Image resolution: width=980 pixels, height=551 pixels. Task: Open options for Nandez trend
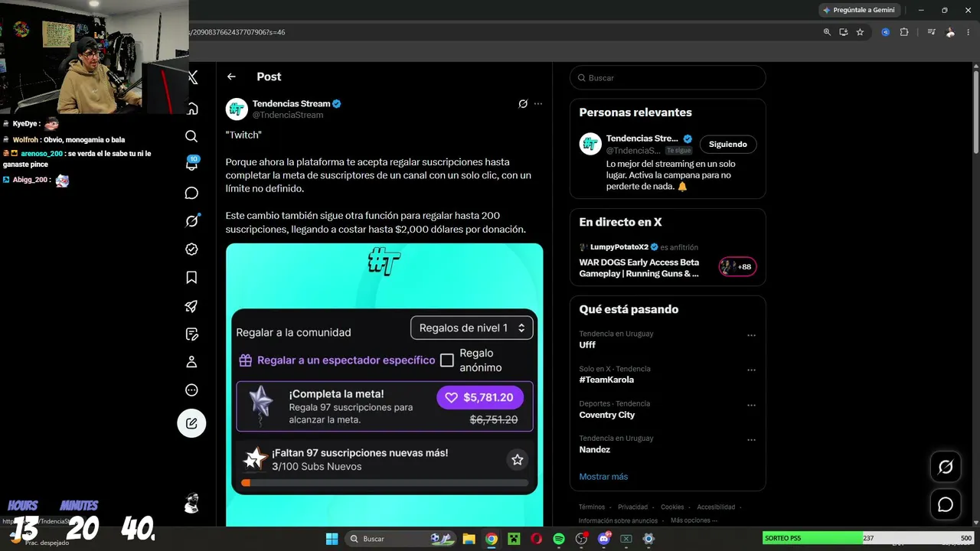pyautogui.click(x=751, y=440)
